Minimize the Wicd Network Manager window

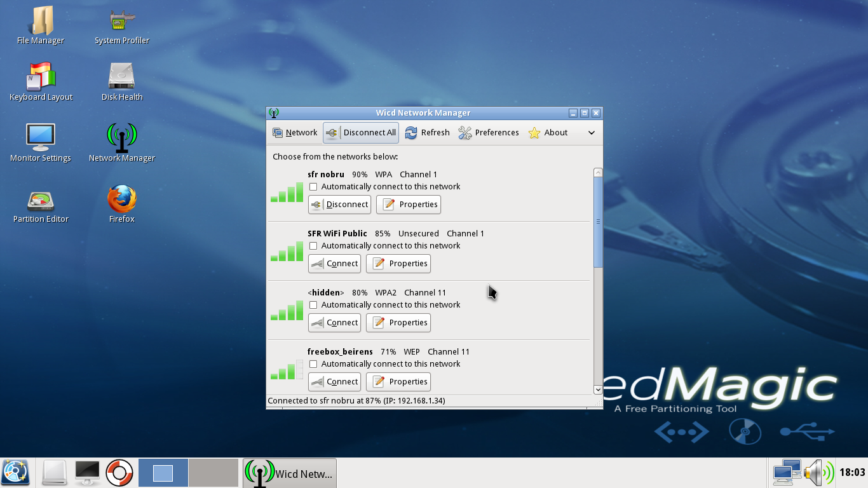tap(573, 113)
